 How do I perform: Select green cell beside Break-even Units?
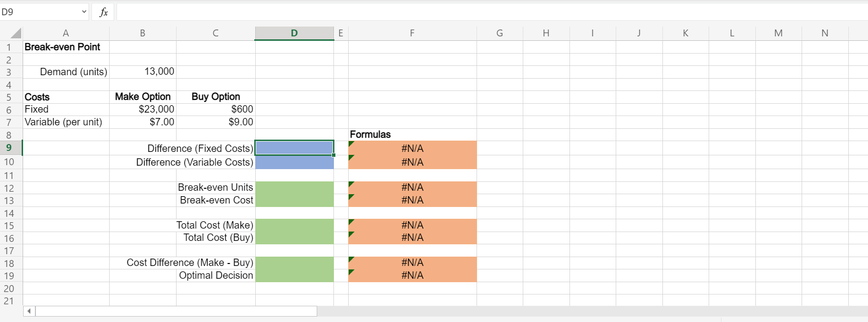pos(294,188)
